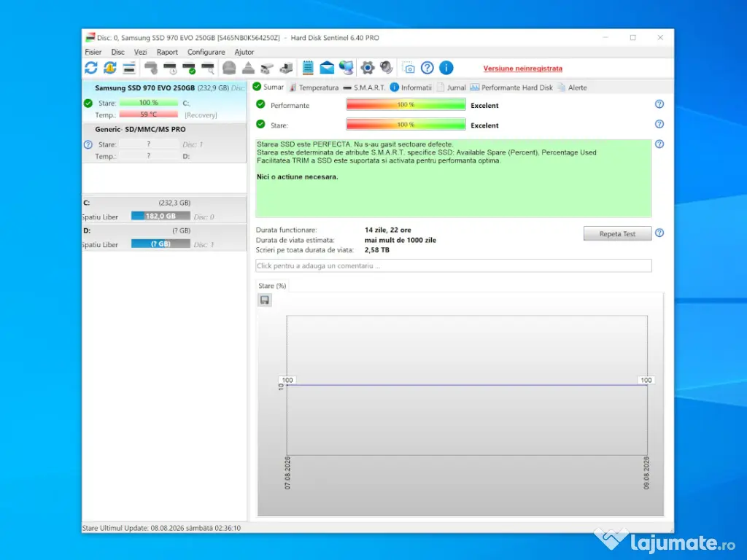Switch to the Alerte tab
The image size is (747, 560).
572,87
